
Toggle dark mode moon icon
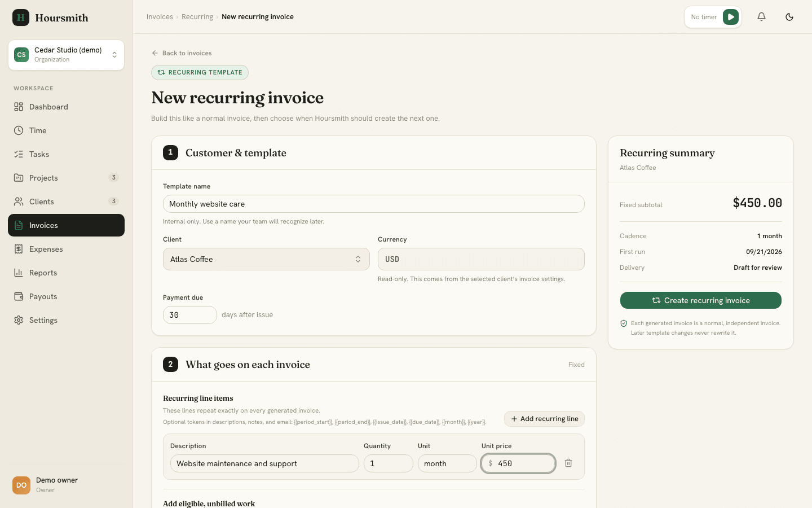[x=789, y=17]
